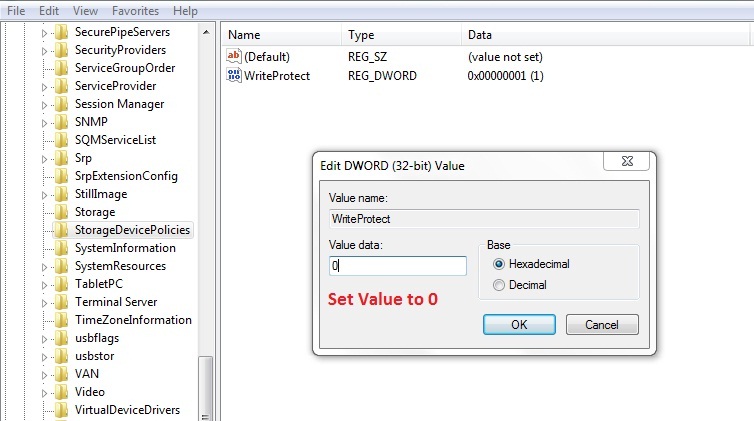Click the ServiceProvider folder icon
Viewport: 754px width, 421px height.
pos(62,86)
